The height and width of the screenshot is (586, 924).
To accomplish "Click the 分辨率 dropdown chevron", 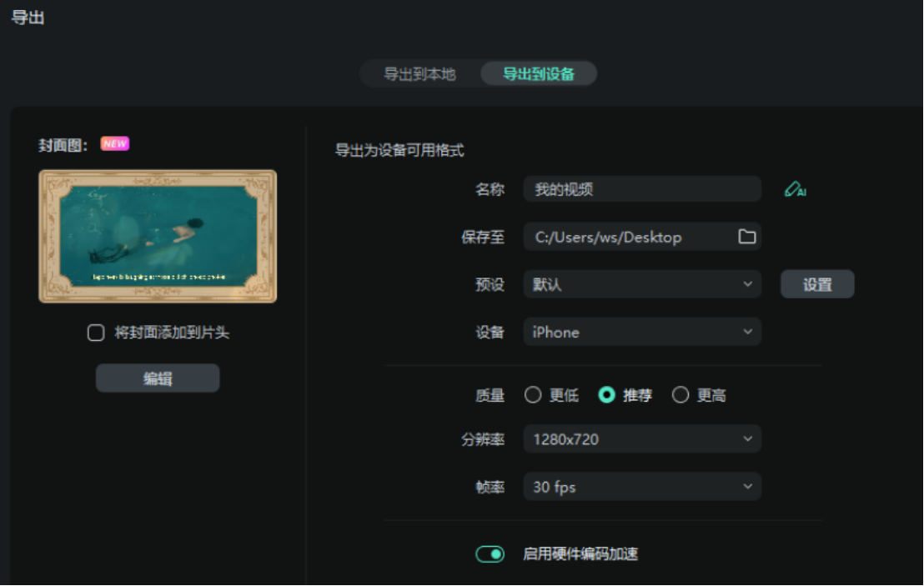I will tap(748, 438).
